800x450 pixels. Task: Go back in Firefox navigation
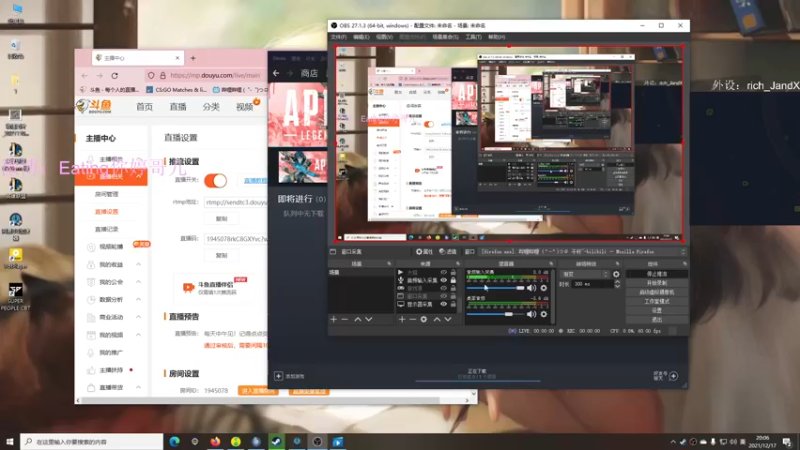[x=85, y=76]
